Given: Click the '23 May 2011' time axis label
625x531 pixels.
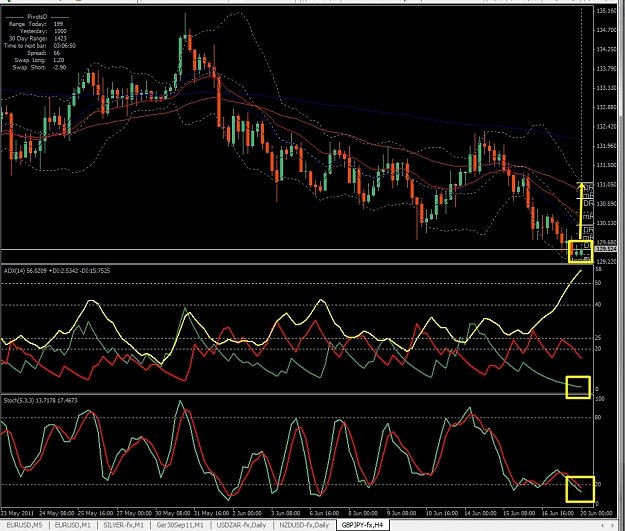Looking at the screenshot, I should (x=17, y=513).
